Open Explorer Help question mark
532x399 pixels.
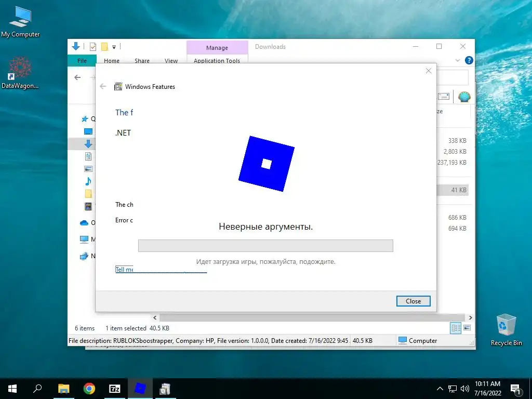coord(469,60)
